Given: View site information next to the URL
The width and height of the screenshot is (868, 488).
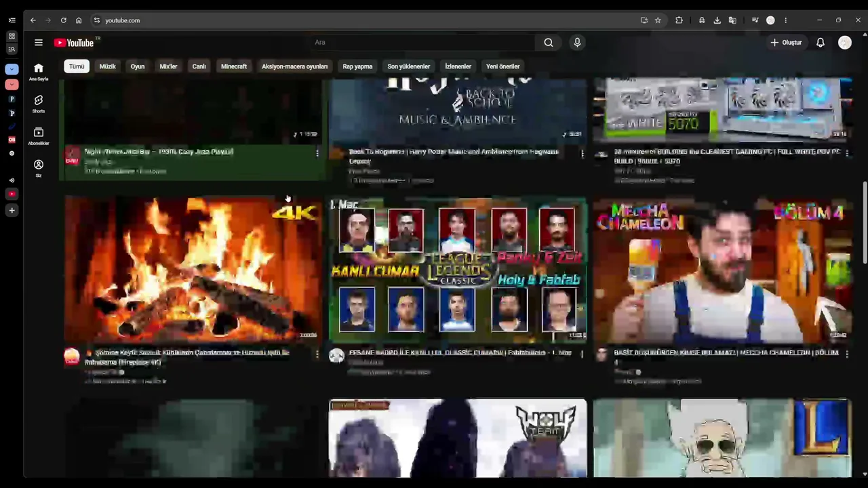Looking at the screenshot, I should 97,20.
